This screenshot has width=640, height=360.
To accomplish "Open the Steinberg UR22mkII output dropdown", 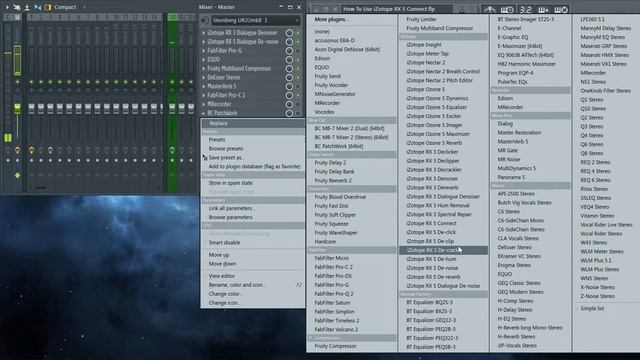I will click(x=256, y=20).
